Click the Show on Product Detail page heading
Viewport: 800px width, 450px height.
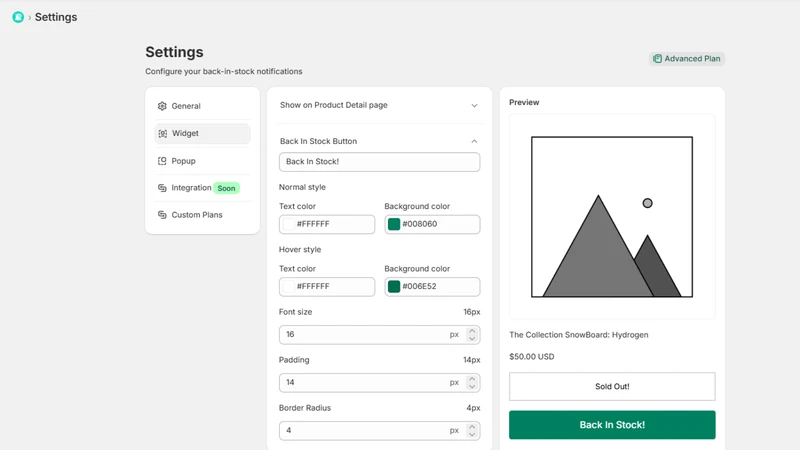tap(334, 105)
